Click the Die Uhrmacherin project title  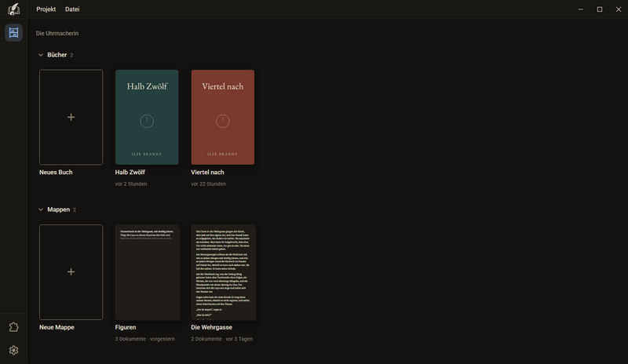(x=57, y=33)
